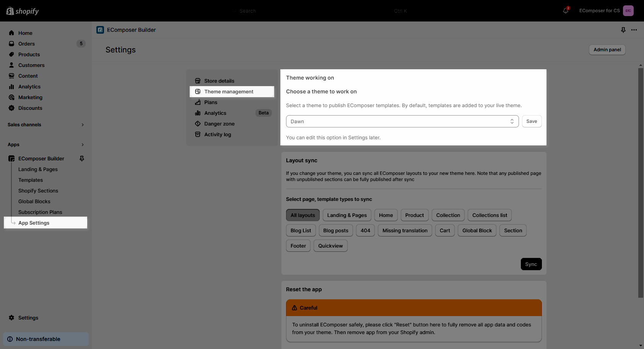Click the Sync button
Image resolution: width=644 pixels, height=349 pixels.
coord(531,264)
